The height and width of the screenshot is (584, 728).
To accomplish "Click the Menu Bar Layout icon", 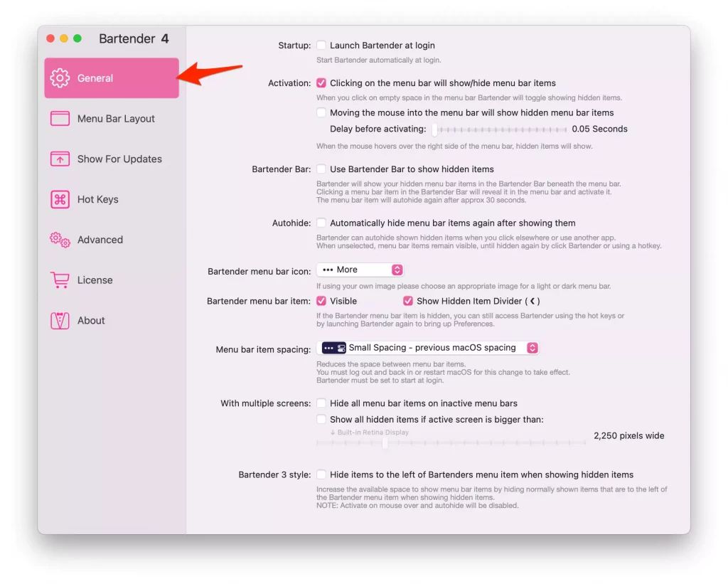I will (60, 119).
